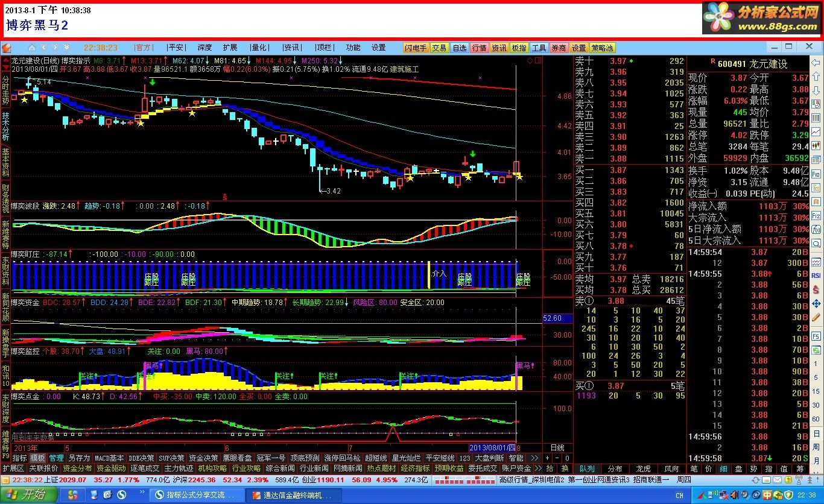This screenshot has height=504, width=824.
Task: Open the 功能 menu
Action: [x=353, y=48]
